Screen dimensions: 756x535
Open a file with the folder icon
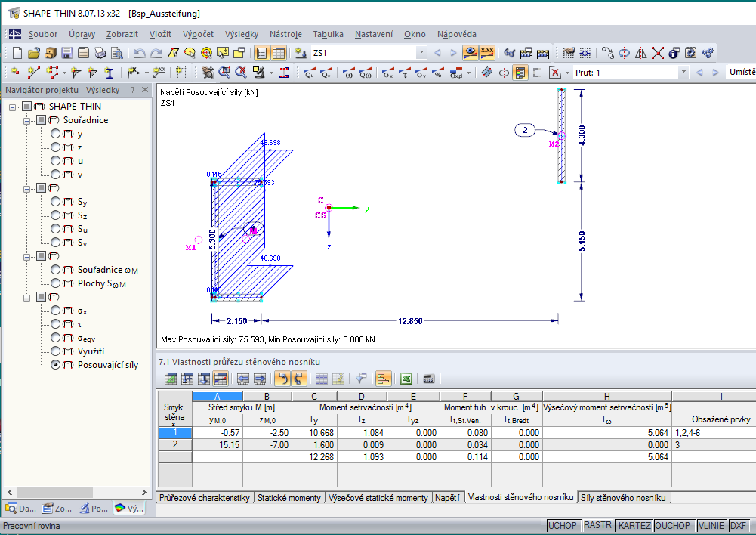tap(34, 53)
